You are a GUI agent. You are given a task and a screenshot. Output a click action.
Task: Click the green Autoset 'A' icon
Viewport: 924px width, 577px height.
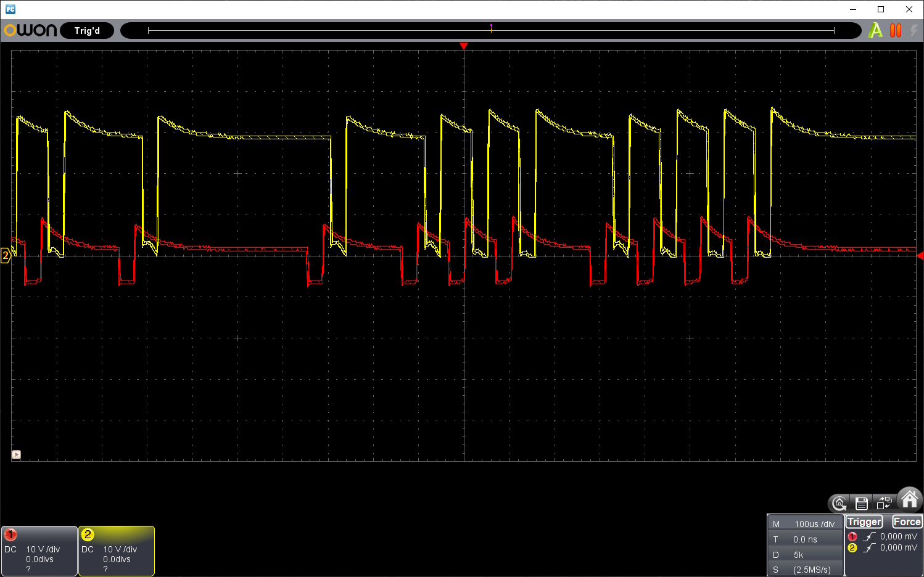[875, 30]
